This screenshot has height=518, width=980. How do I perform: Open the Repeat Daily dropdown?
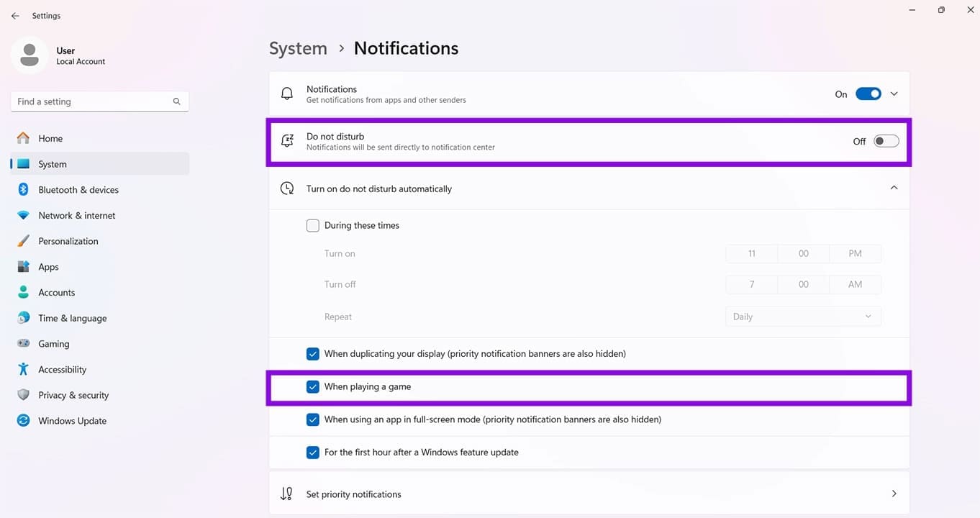(803, 317)
